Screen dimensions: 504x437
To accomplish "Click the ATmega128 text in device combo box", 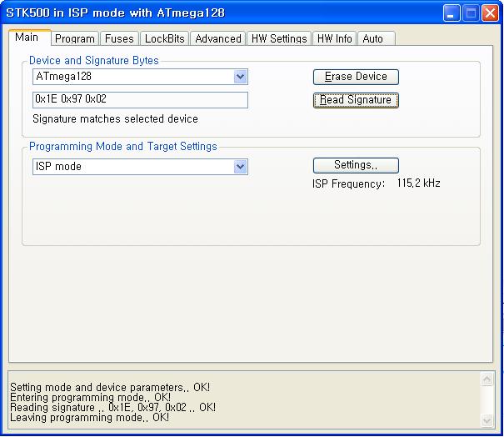I will point(63,77).
